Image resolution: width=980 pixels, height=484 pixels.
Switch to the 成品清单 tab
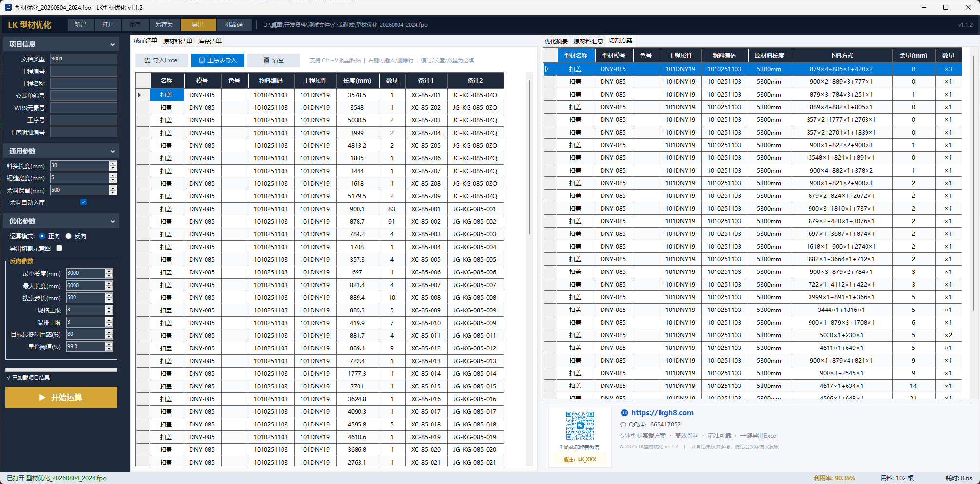click(x=146, y=40)
